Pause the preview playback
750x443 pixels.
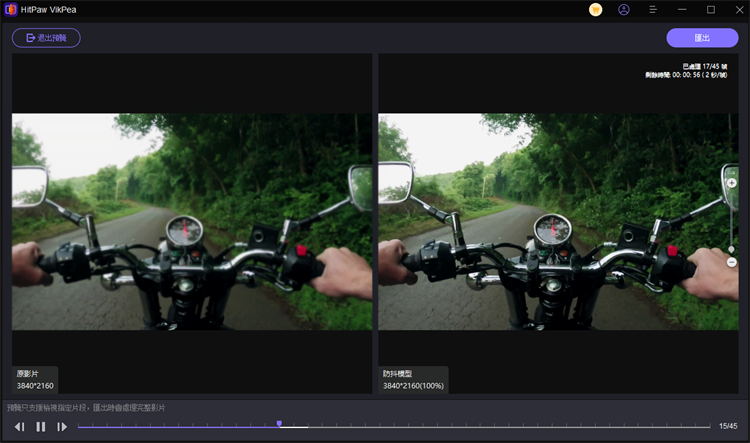coord(41,427)
